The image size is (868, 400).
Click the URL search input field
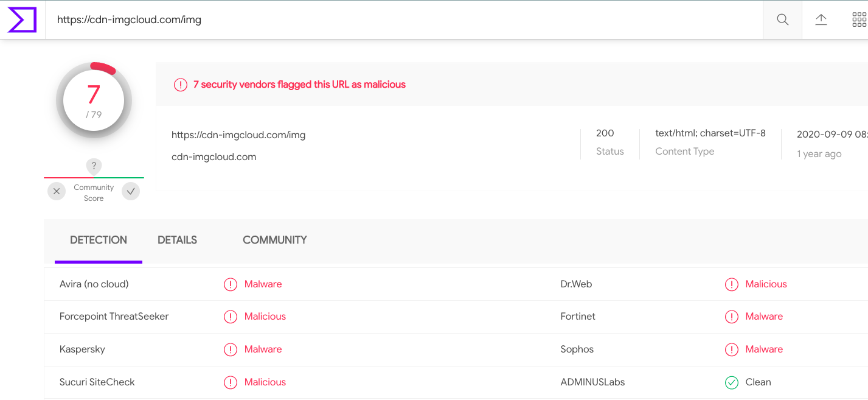click(401, 20)
